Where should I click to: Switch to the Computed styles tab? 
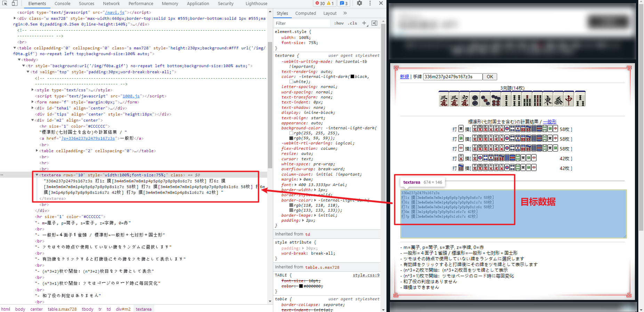(x=305, y=13)
